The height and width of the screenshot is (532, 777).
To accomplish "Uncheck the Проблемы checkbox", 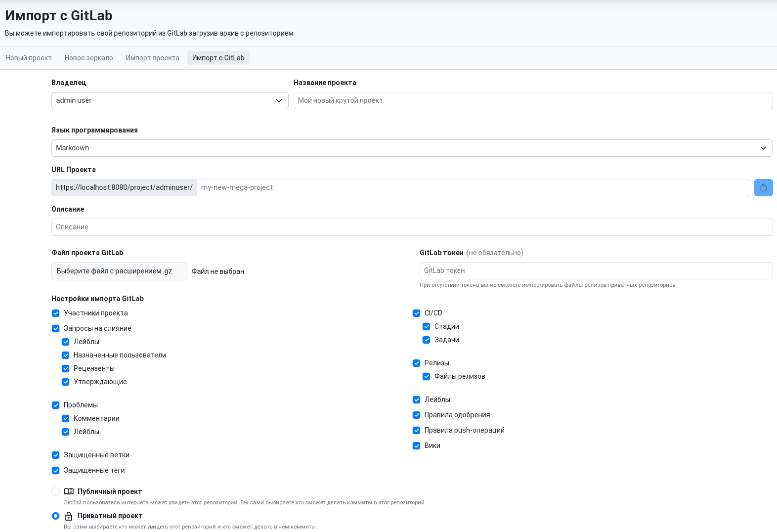I will 56,405.
